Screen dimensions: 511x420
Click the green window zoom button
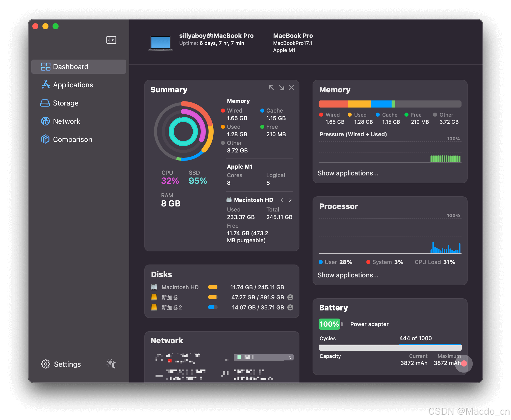click(56, 26)
